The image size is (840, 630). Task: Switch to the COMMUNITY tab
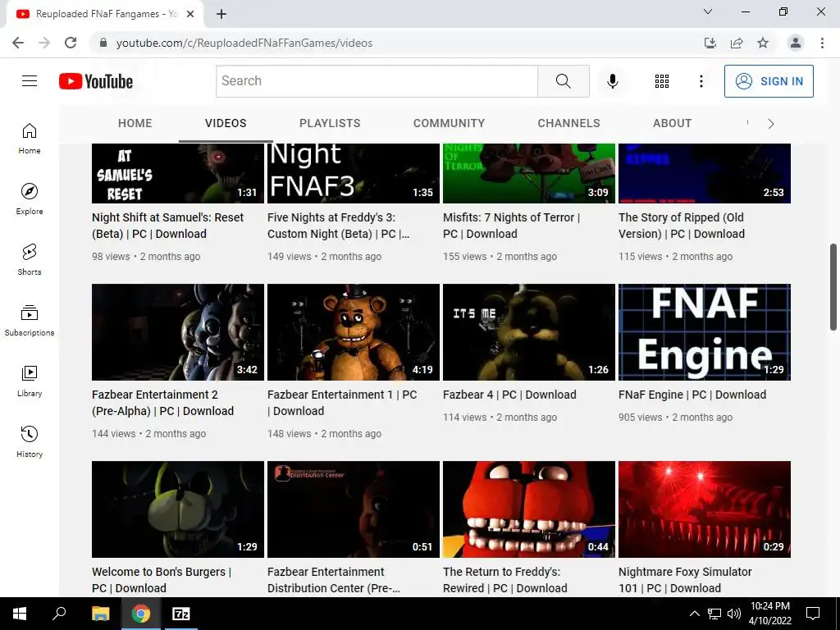pos(449,123)
